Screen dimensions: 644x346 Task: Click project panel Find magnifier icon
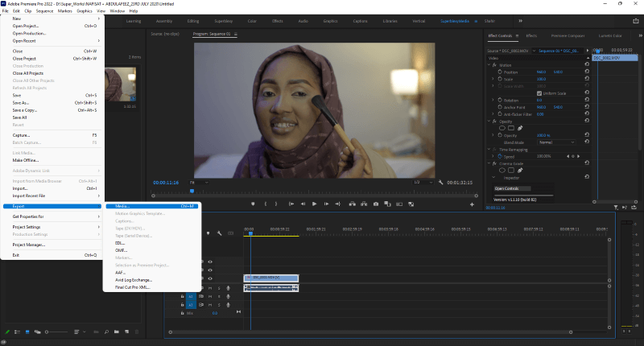(x=106, y=332)
